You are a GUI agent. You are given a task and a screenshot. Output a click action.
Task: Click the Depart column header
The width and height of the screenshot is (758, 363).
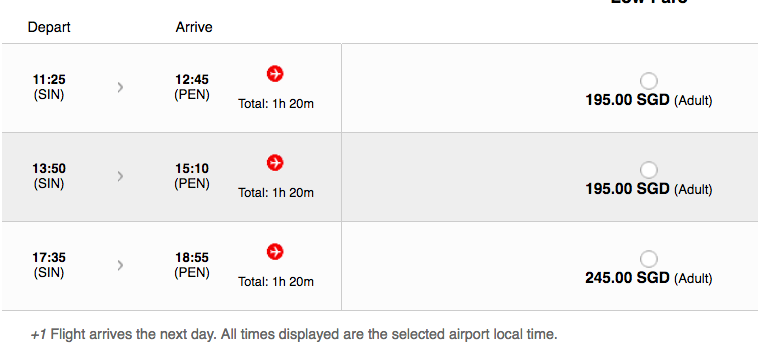49,27
